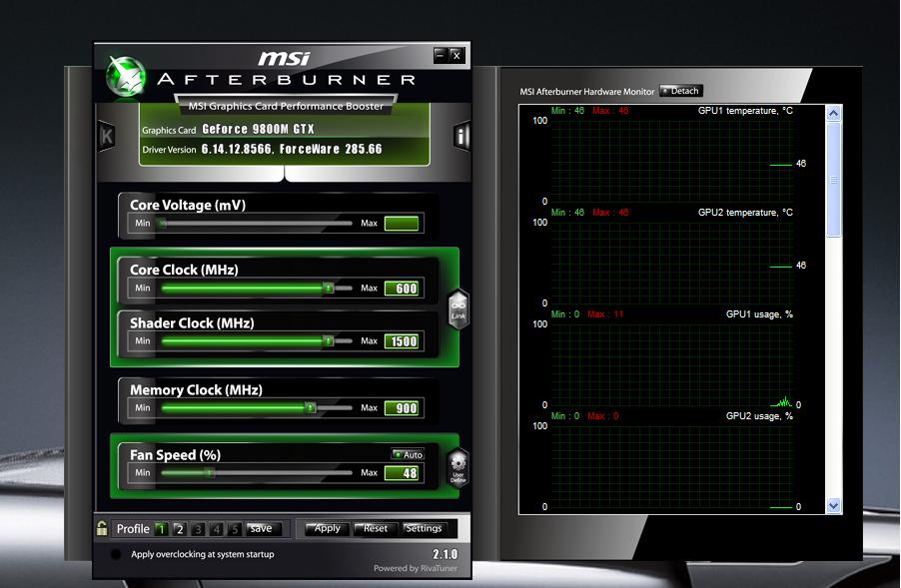Save the current profile
This screenshot has height=588, width=901.
[x=264, y=529]
